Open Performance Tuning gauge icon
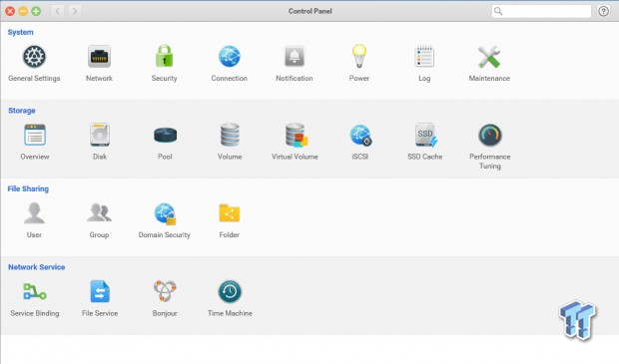This screenshot has width=619, height=364. pyautogui.click(x=490, y=135)
